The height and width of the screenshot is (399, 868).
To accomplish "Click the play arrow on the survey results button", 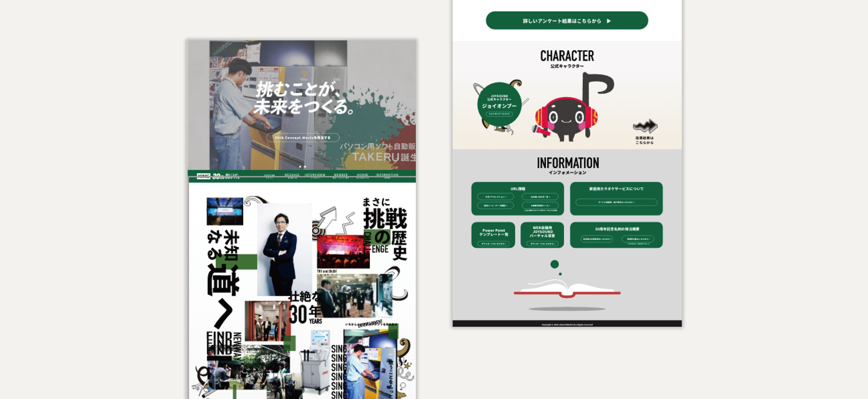I will pyautogui.click(x=609, y=21).
